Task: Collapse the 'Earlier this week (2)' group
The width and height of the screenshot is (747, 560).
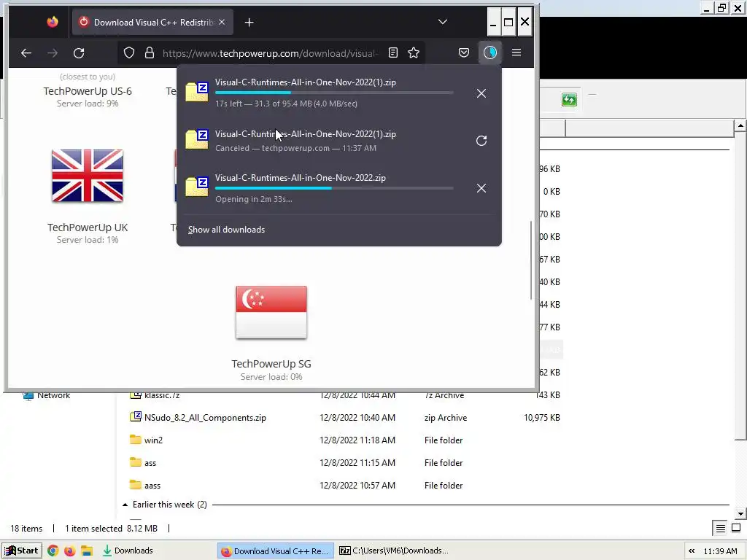Action: click(125, 505)
